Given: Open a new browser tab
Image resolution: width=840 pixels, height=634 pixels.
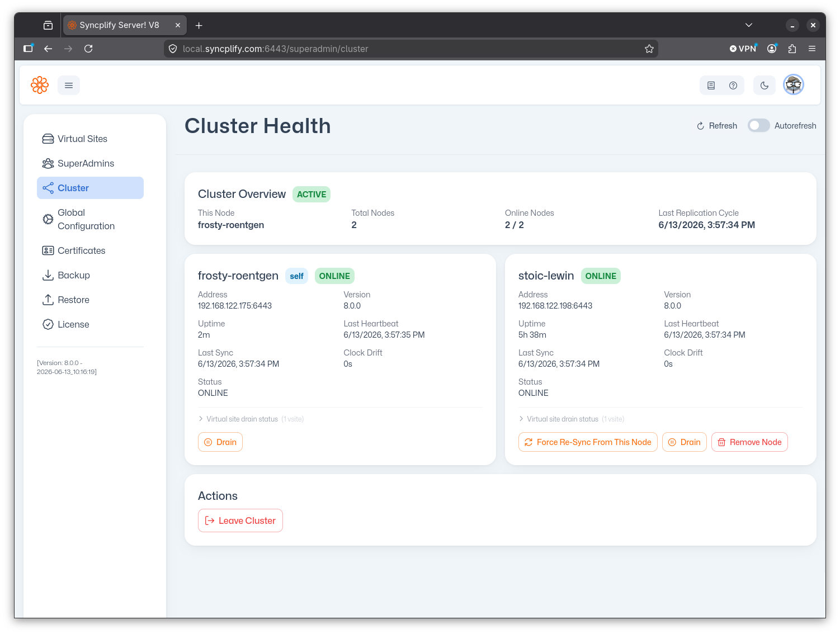Looking at the screenshot, I should coord(199,25).
